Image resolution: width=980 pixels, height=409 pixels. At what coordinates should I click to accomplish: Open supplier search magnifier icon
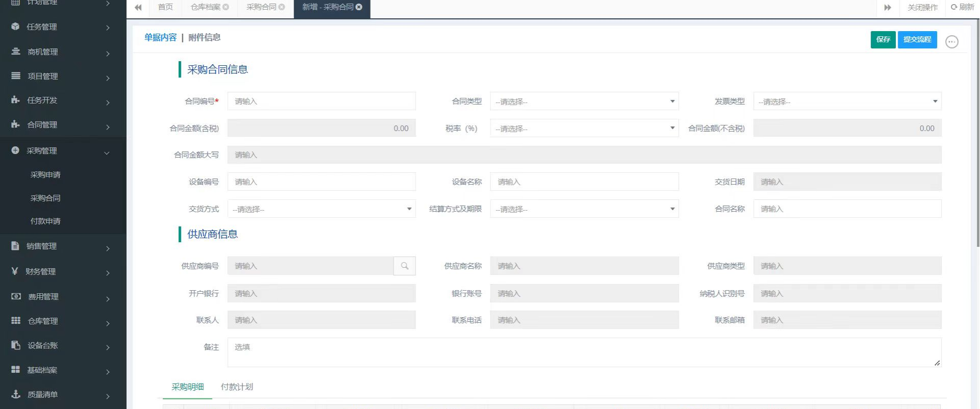pos(405,266)
